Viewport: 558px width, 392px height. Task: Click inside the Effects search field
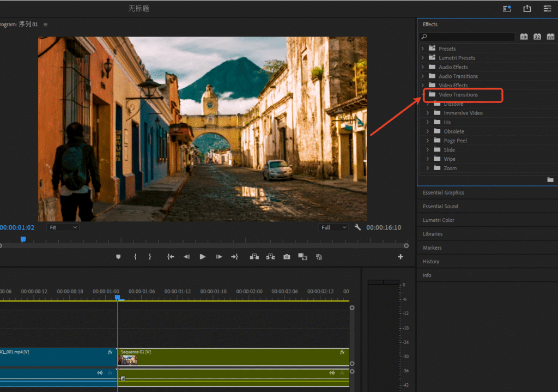pos(469,37)
